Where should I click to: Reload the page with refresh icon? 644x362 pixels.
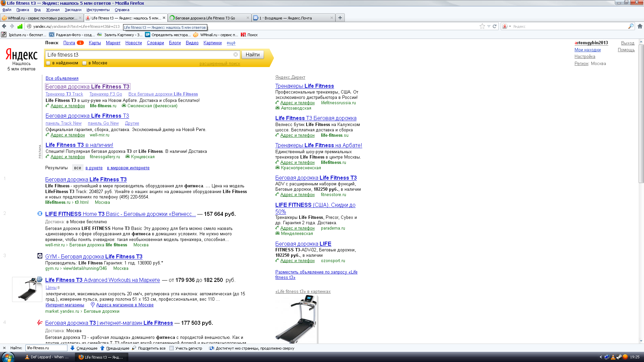494,26
